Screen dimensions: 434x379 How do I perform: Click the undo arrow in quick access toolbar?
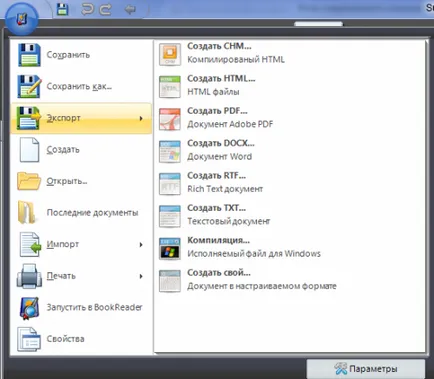click(87, 9)
